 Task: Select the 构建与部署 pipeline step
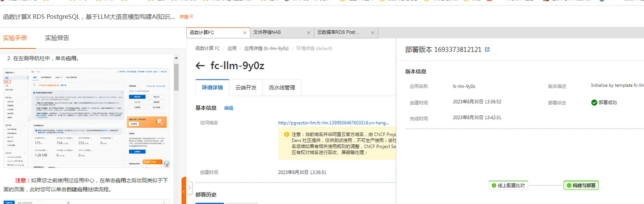click(581, 186)
